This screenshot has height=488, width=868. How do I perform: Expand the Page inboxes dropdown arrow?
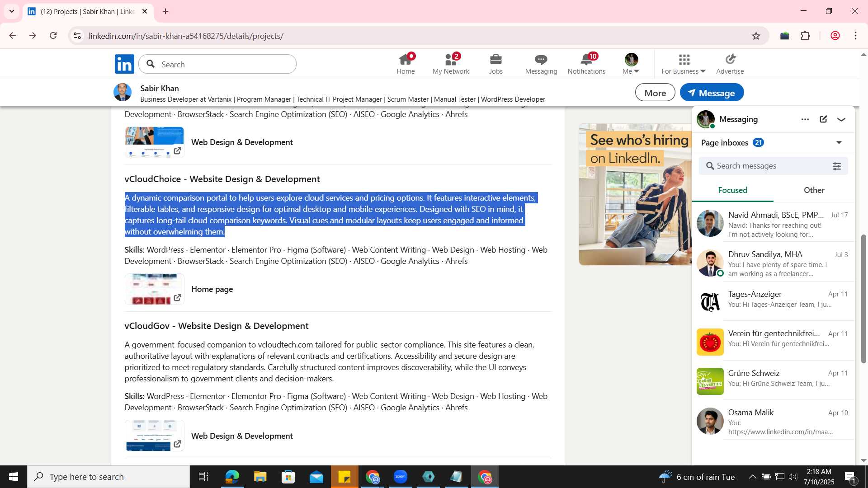839,143
